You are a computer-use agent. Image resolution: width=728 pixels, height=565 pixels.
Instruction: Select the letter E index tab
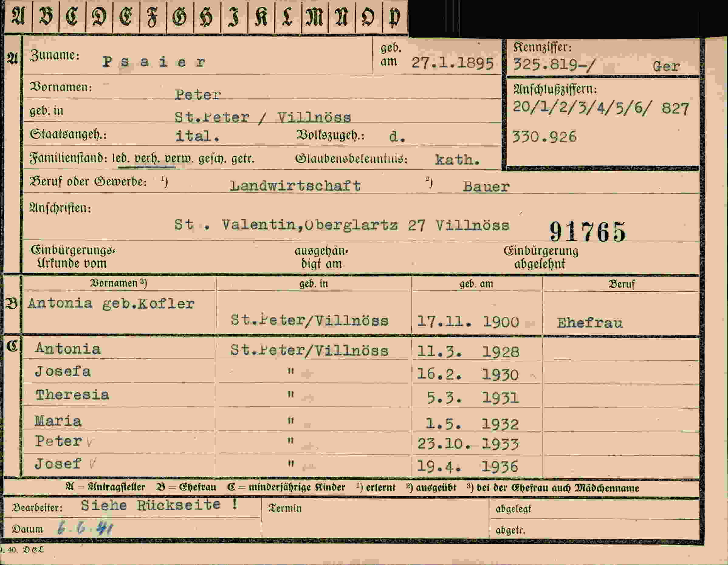(126, 17)
